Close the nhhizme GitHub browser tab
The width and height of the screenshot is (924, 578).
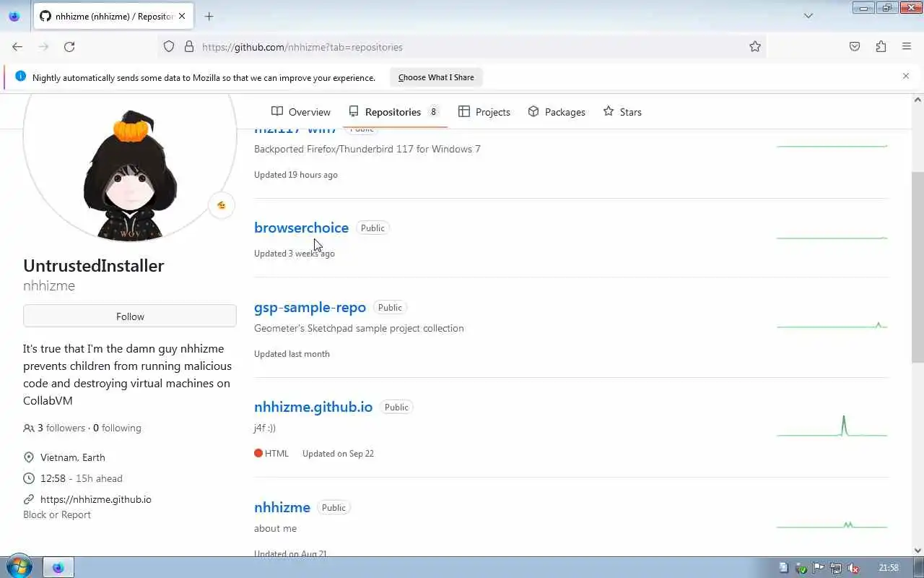pyautogui.click(x=183, y=16)
